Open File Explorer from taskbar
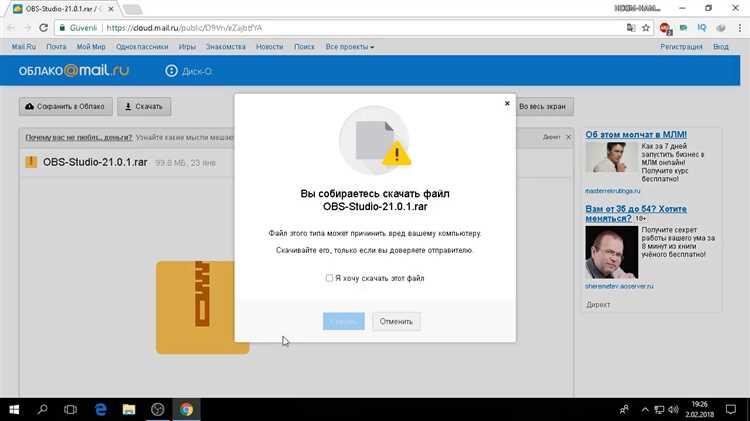This screenshot has width=750, height=421. 129,410
